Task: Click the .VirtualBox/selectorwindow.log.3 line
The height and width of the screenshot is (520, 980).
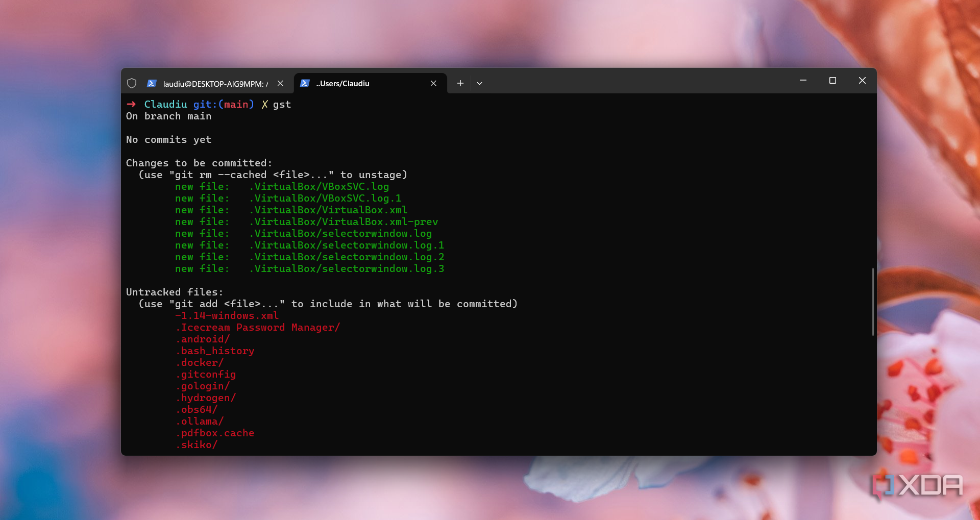Action: point(310,269)
